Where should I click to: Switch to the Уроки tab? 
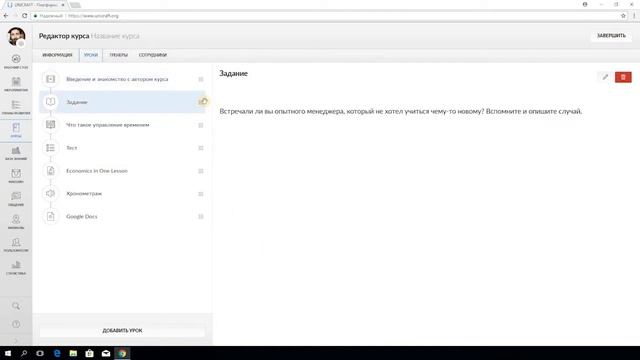tap(91, 55)
